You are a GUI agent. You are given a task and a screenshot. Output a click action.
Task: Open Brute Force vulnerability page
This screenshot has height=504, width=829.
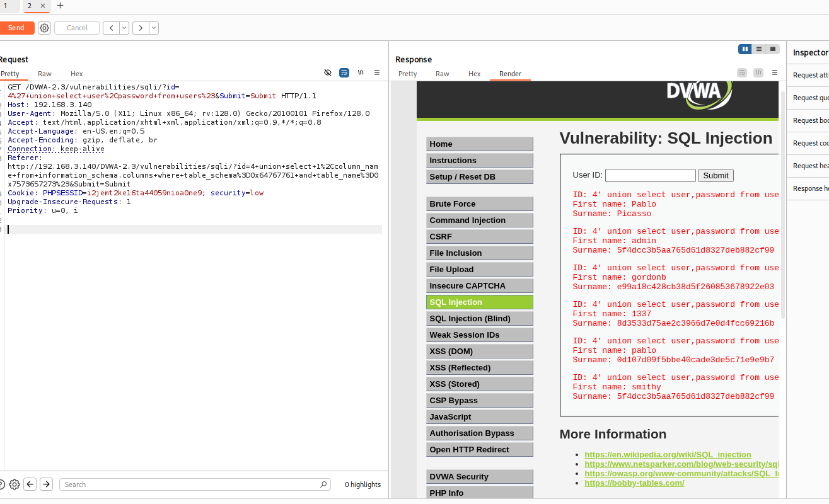[x=480, y=203]
